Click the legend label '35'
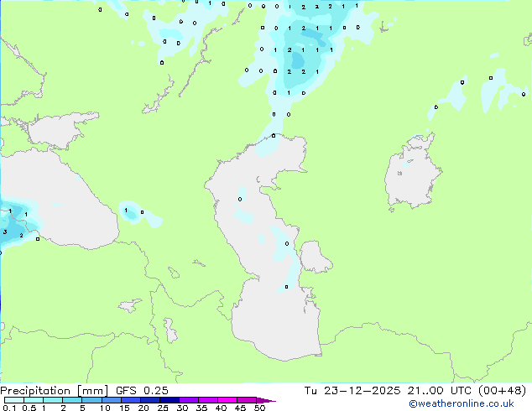 click(201, 408)
